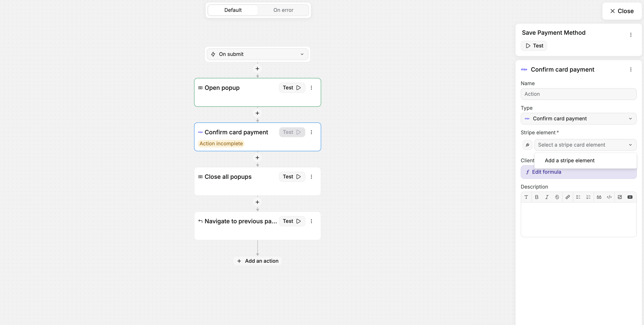Insert code block in Description toolbar
Image resolution: width=644 pixels, height=325 pixels.
point(609,197)
